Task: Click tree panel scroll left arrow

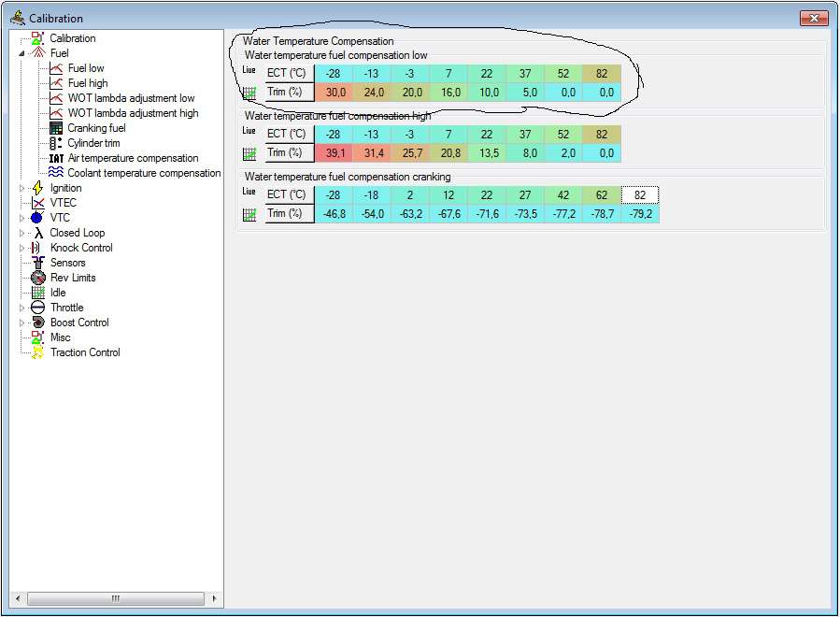Action: [18, 598]
